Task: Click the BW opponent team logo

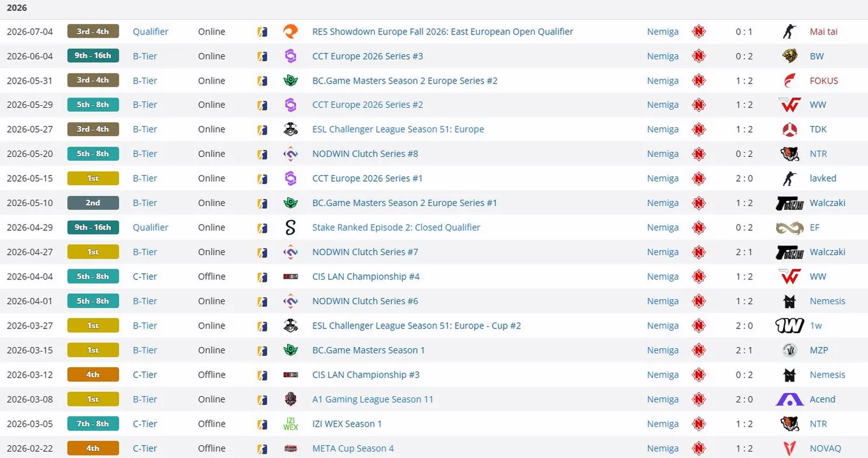Action: (x=789, y=56)
